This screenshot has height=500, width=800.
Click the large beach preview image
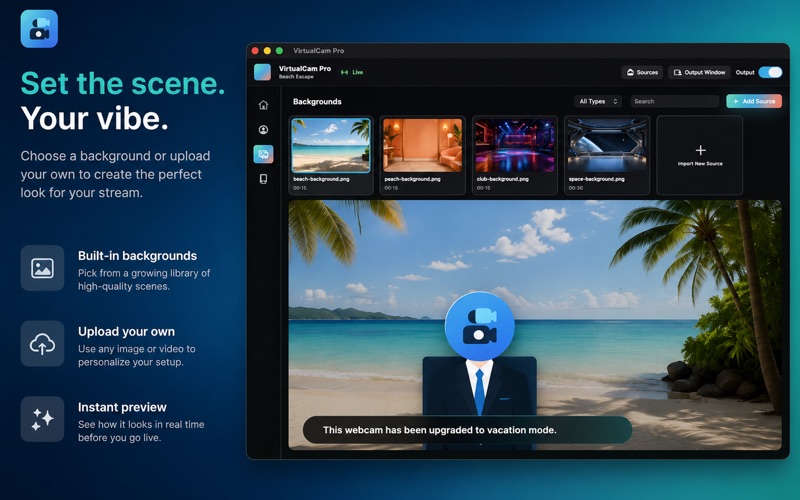[x=535, y=325]
